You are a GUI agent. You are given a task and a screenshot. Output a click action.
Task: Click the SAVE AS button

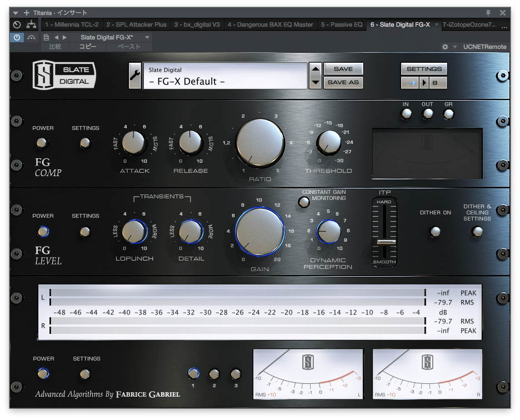(343, 82)
